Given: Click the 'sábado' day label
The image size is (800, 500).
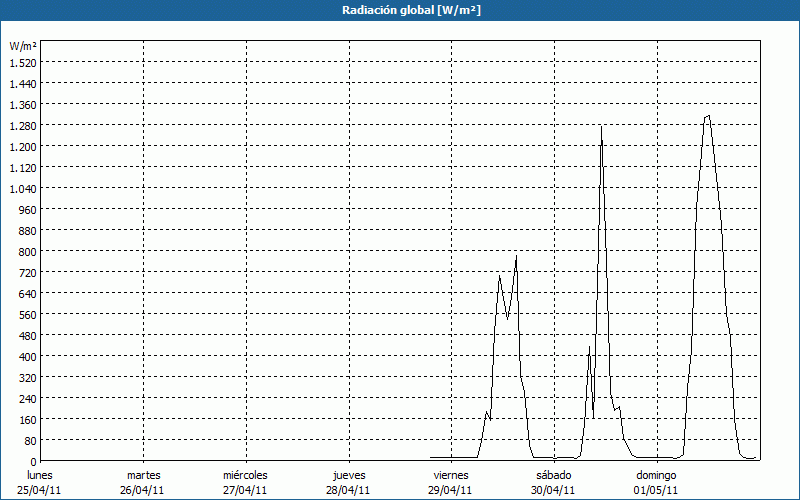Looking at the screenshot, I should tap(554, 475).
